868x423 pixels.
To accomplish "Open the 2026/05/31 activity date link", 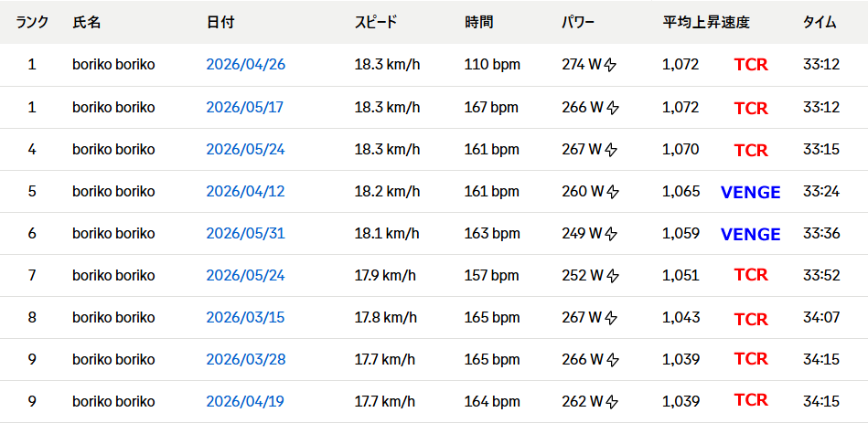I will (x=245, y=233).
